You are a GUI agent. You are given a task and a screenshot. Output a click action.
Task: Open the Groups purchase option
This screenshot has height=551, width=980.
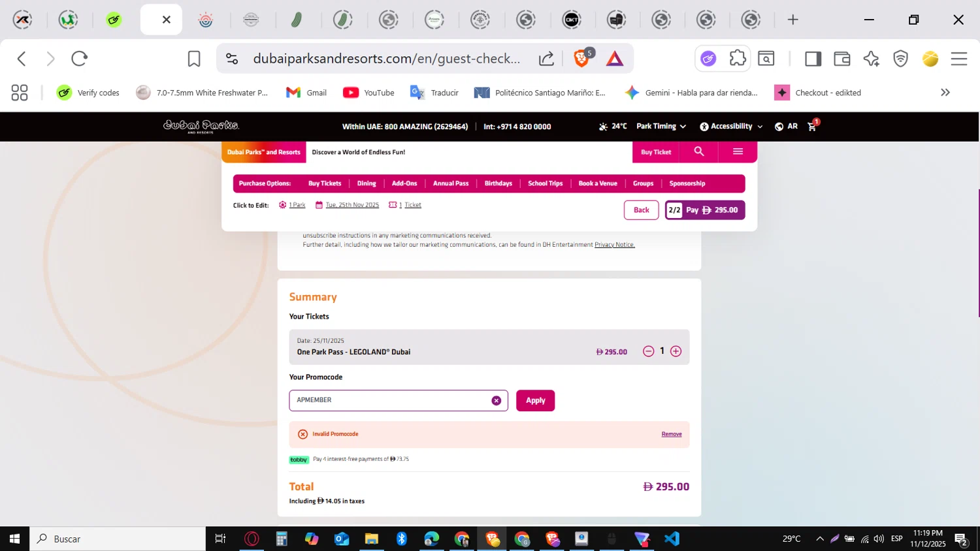pyautogui.click(x=643, y=183)
